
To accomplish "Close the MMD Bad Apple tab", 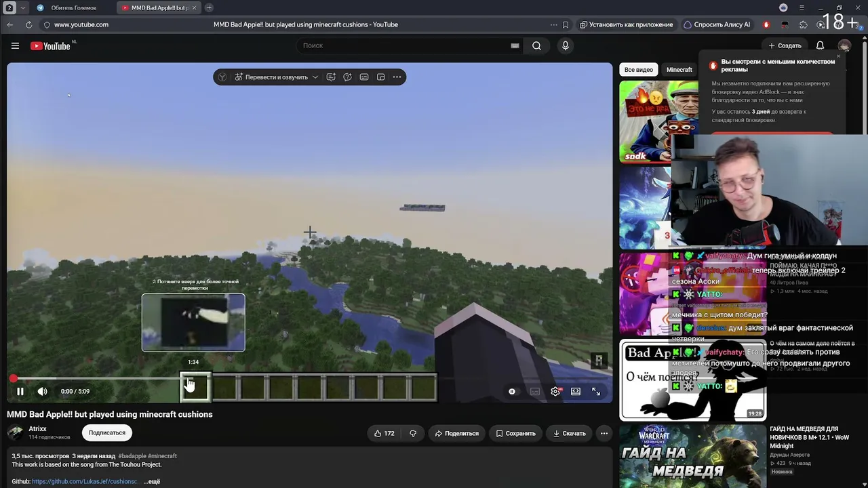I will tap(195, 7).
